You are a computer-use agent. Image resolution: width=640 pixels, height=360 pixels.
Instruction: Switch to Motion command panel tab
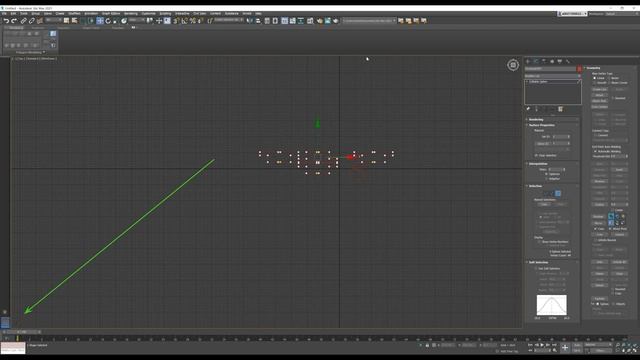click(x=552, y=61)
